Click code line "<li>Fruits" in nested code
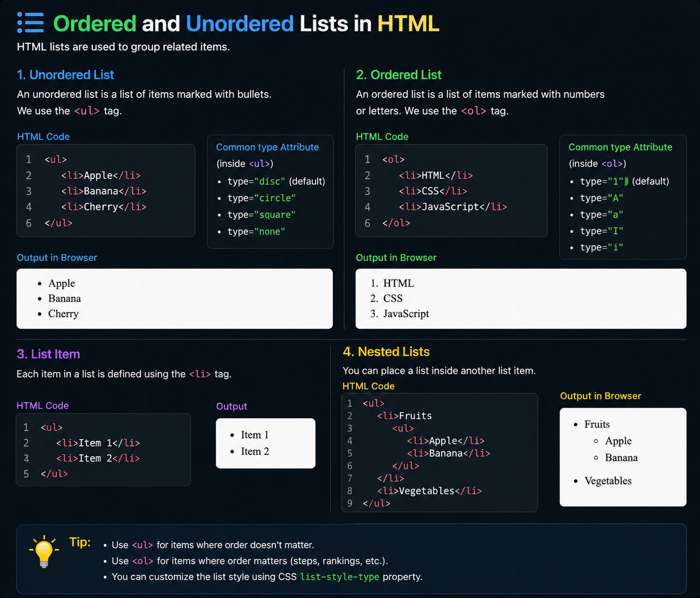Image resolution: width=700 pixels, height=598 pixels. coord(404,416)
